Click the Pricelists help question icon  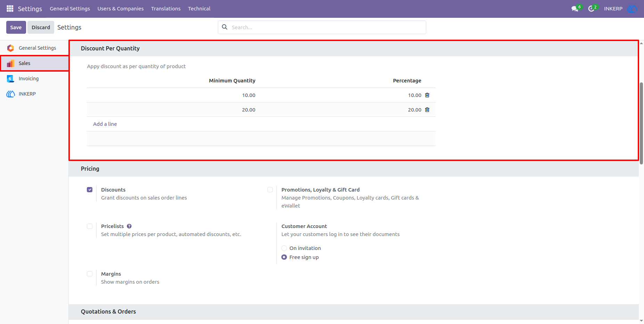click(129, 226)
